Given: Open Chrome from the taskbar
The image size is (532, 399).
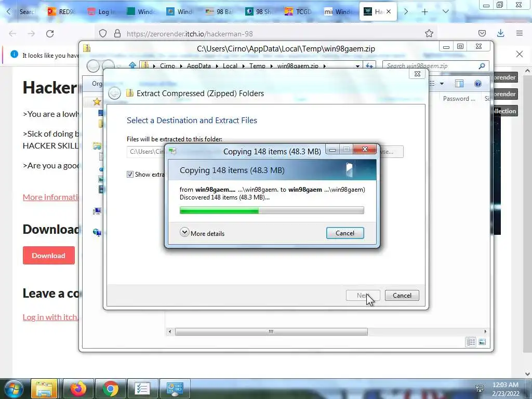Looking at the screenshot, I should (110, 389).
